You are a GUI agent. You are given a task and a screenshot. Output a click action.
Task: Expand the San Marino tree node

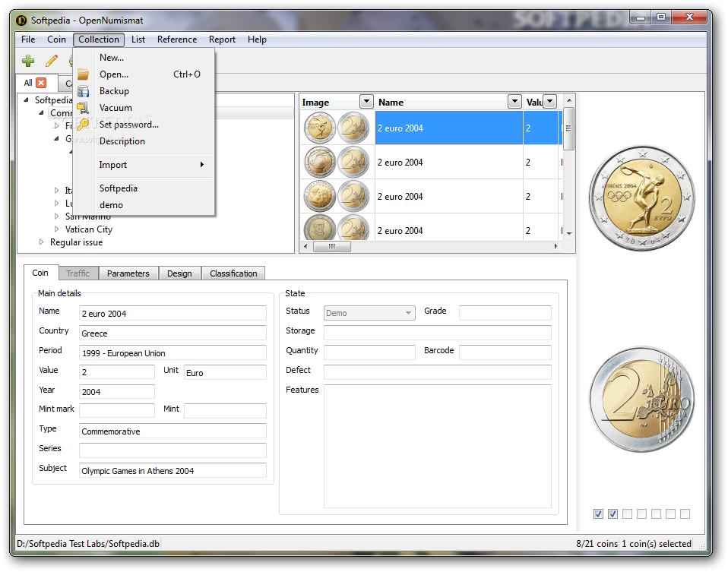tap(57, 216)
